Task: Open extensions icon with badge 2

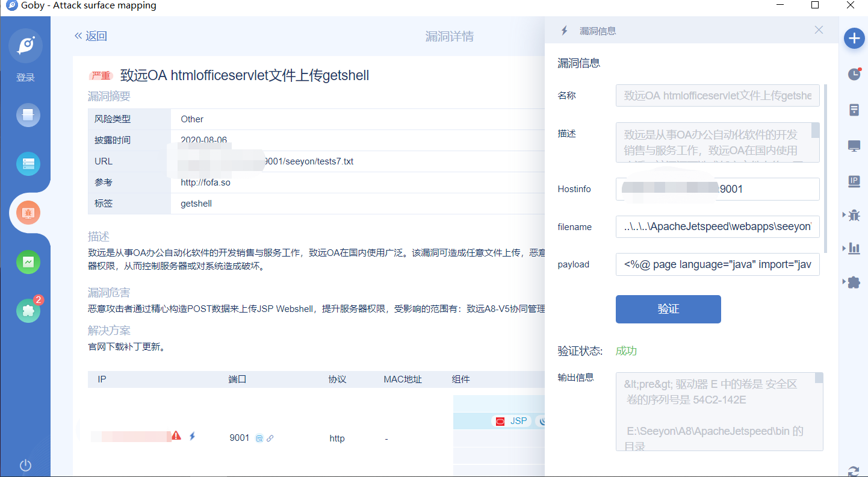Action: (28, 310)
